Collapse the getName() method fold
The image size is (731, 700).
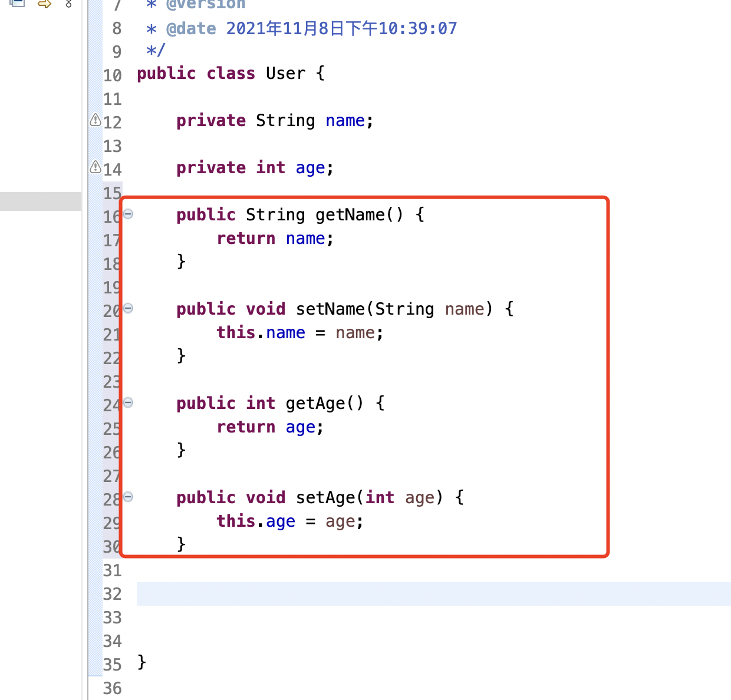[x=129, y=214]
